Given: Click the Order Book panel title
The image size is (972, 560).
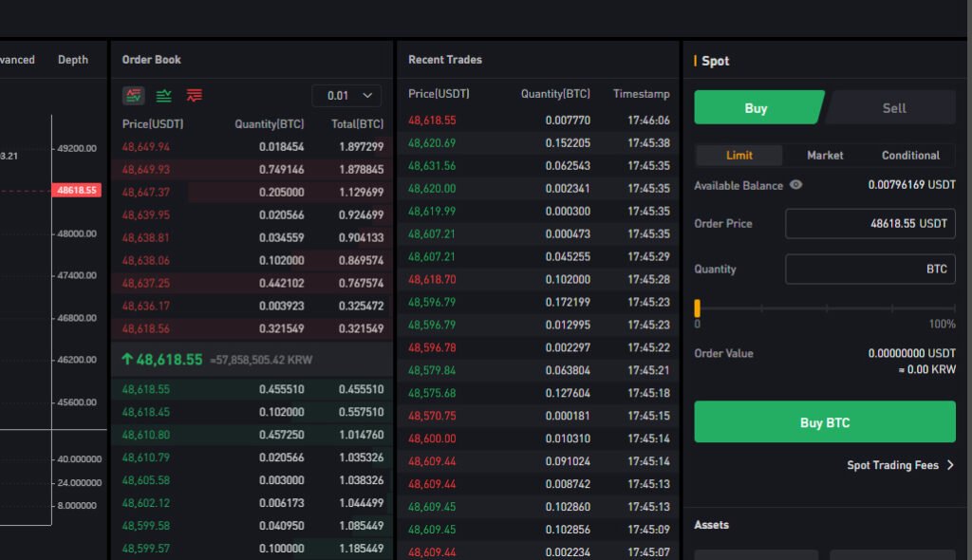Looking at the screenshot, I should 151,60.
